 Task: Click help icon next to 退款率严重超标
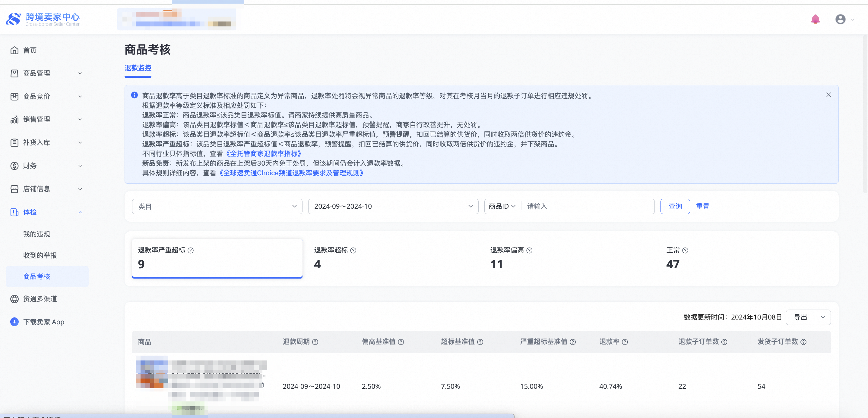point(191,250)
